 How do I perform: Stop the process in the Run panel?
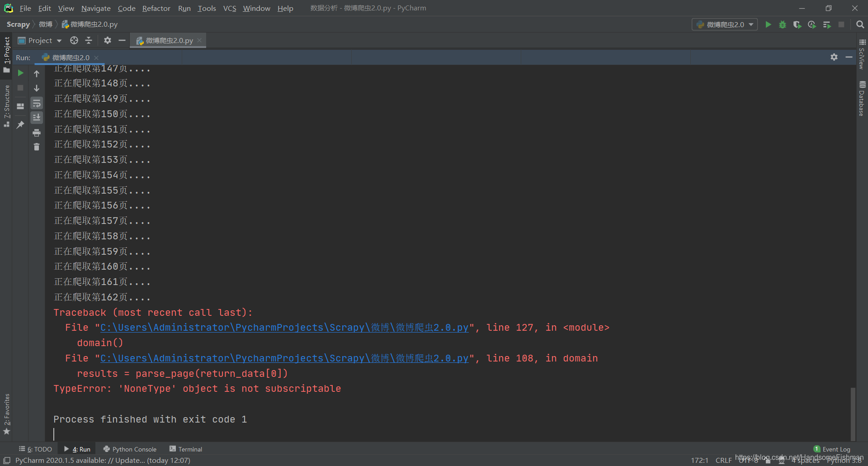coord(20,88)
